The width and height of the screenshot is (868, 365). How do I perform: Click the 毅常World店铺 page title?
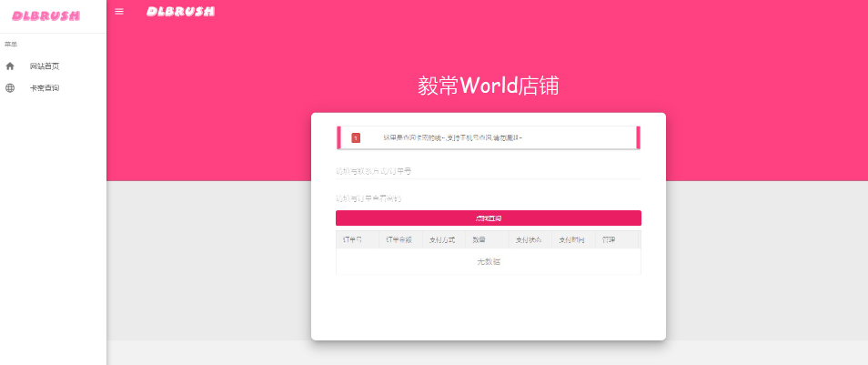click(x=489, y=86)
